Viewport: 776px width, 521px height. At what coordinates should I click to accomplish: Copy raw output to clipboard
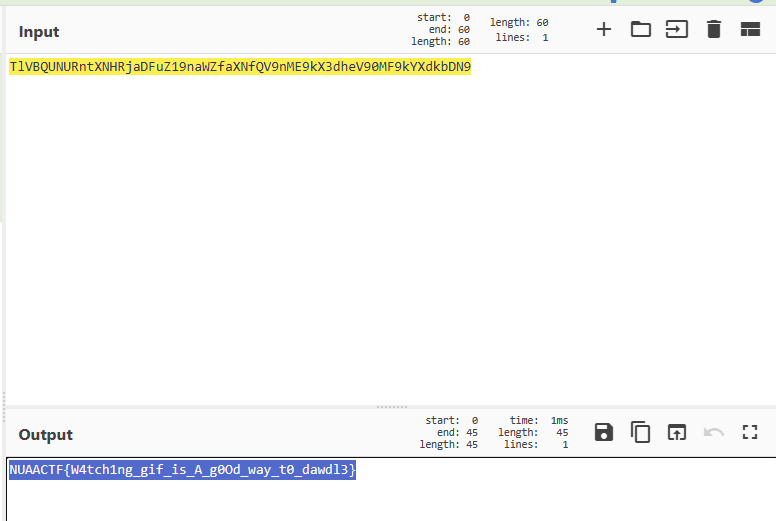(640, 432)
